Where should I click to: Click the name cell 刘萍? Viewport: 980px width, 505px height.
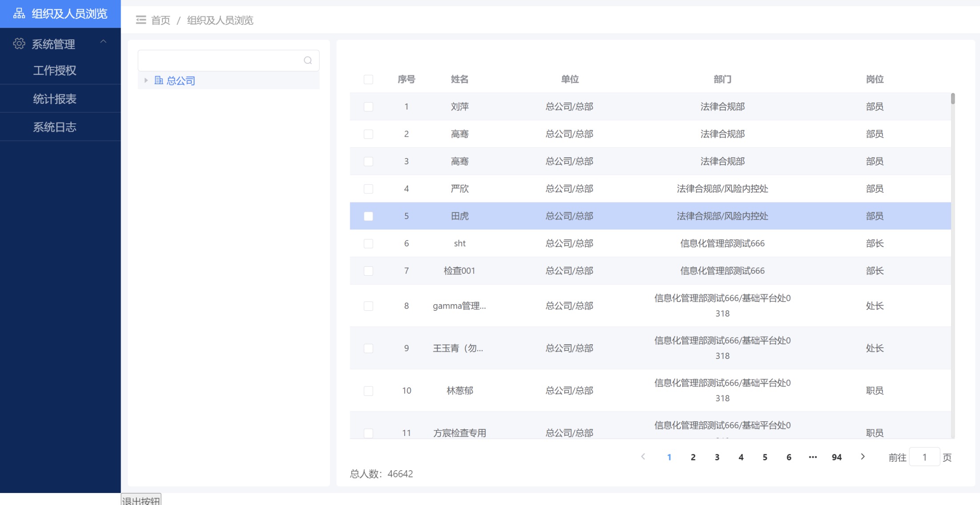460,106
